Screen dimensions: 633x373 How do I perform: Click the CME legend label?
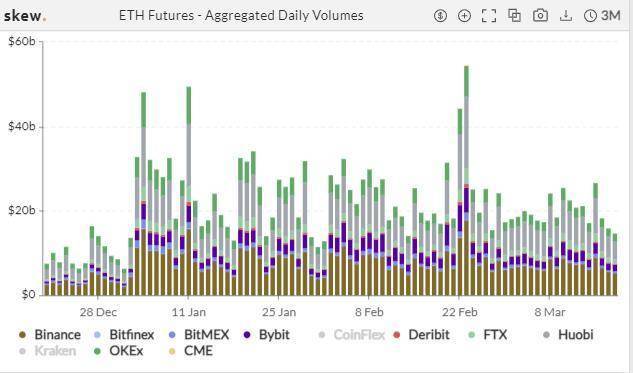pyautogui.click(x=198, y=351)
